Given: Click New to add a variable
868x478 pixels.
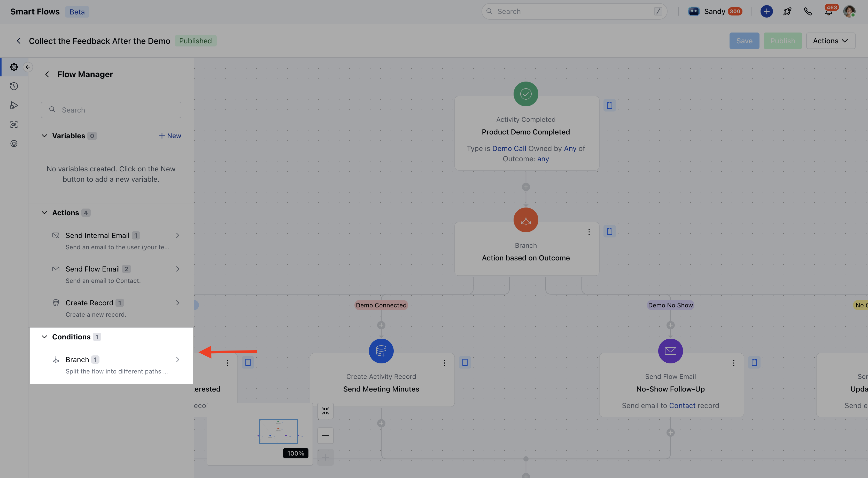Looking at the screenshot, I should point(170,136).
